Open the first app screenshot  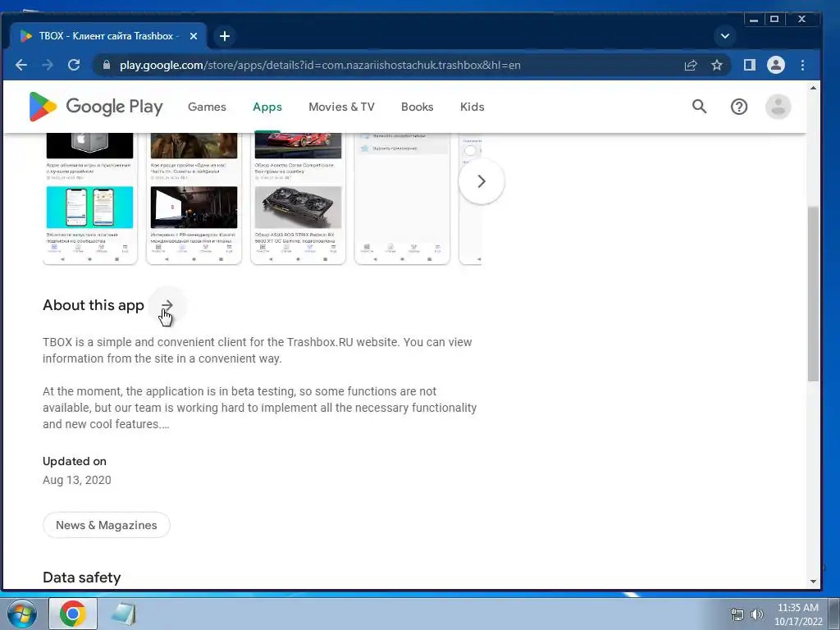(x=90, y=199)
